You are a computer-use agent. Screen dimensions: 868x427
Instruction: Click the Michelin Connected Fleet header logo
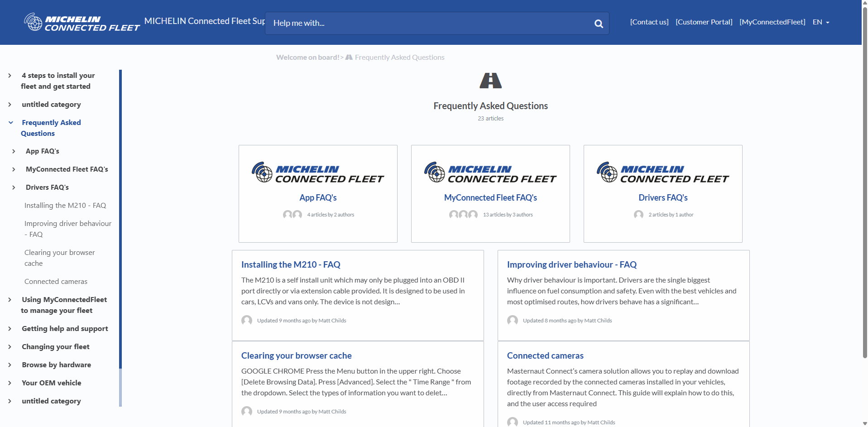82,22
